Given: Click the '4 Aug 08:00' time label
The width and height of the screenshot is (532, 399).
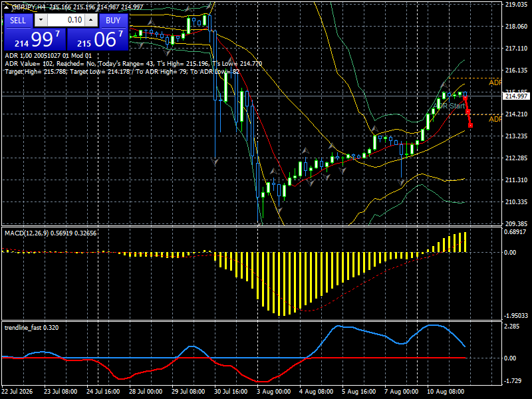Looking at the screenshot, I should point(317,391).
